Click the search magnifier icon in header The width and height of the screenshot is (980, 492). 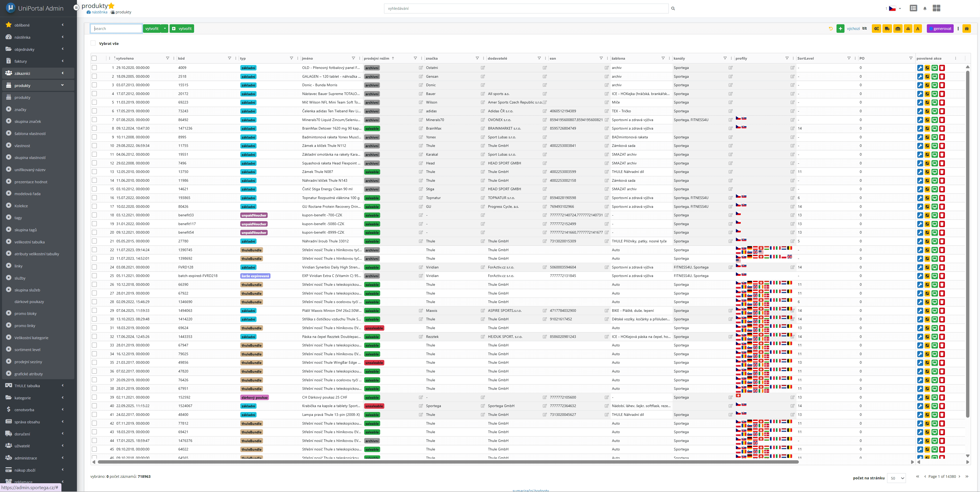673,8
